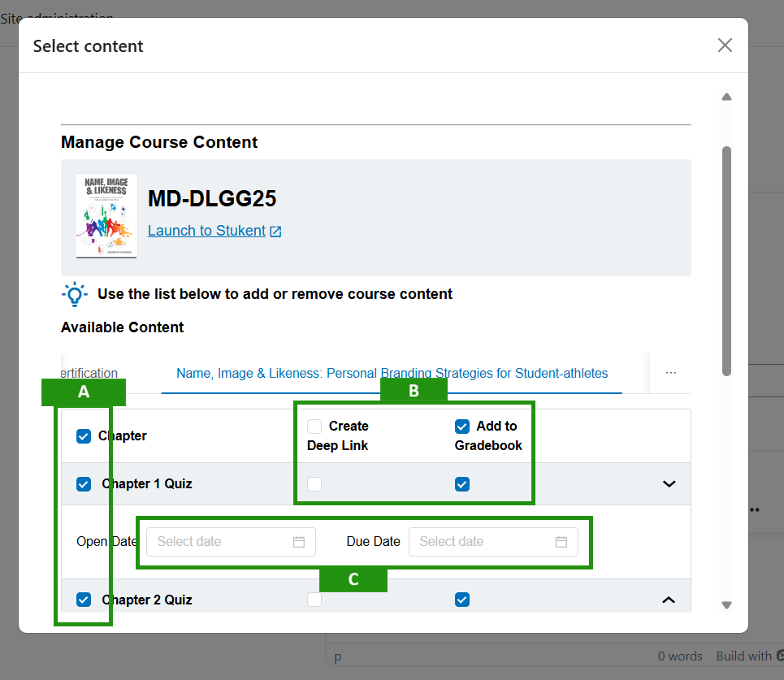Toggle Chapter 1 Quiz gradebook checkbox

462,484
